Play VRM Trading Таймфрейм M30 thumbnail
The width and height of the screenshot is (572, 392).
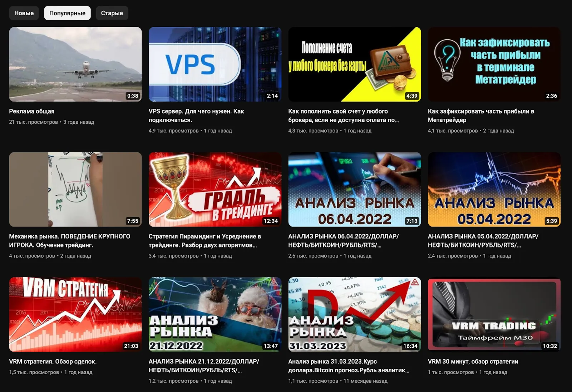pos(494,315)
